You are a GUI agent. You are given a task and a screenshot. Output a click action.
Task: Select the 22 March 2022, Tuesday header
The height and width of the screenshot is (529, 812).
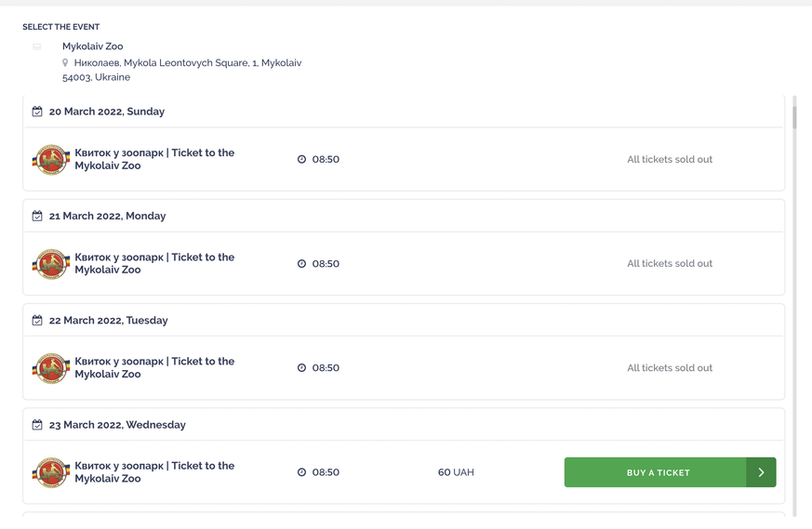point(108,321)
